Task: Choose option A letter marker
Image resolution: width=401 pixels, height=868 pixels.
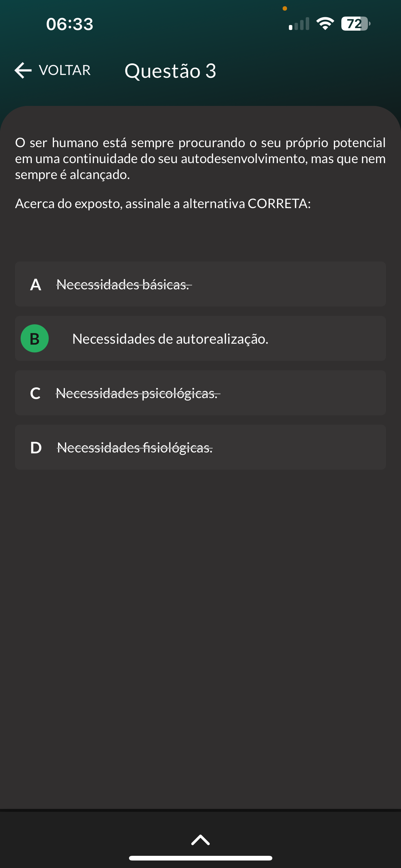Action: click(x=36, y=285)
